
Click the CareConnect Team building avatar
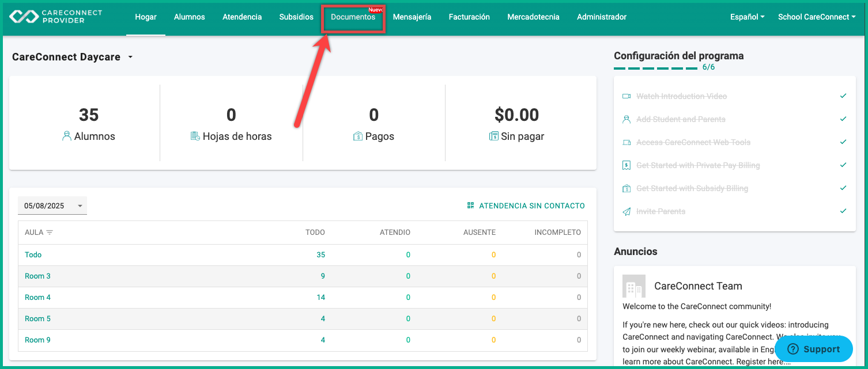[x=634, y=286]
